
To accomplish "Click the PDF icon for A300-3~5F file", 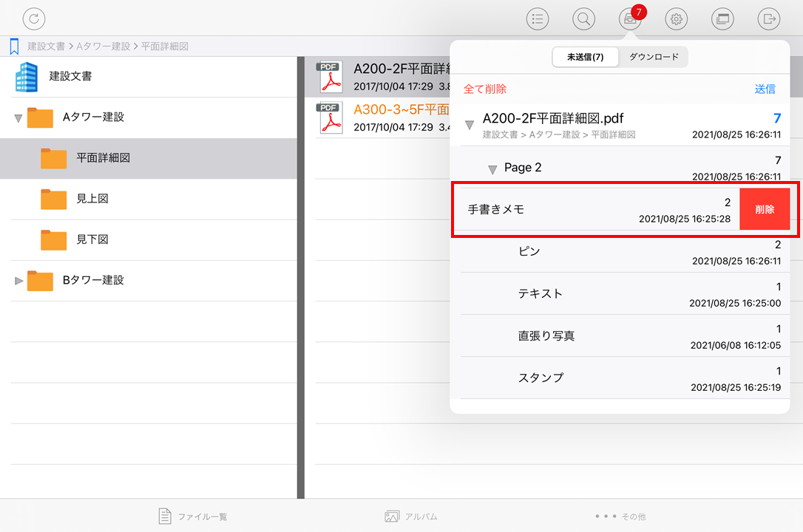I will pos(331,118).
